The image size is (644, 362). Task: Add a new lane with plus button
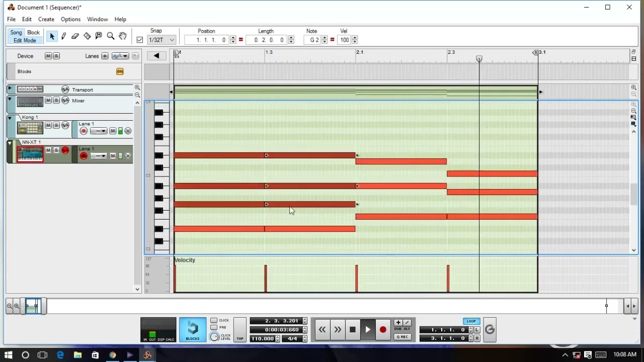click(105, 56)
